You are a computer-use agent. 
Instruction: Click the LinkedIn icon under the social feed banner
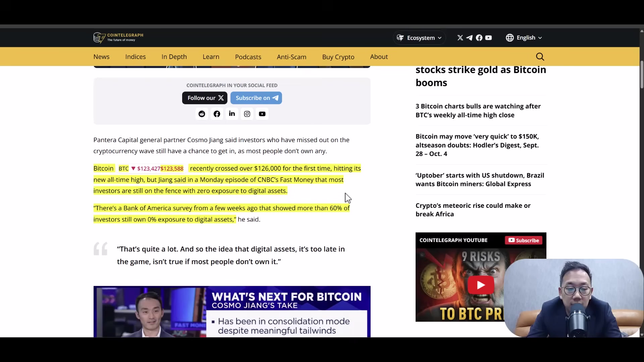point(232,114)
